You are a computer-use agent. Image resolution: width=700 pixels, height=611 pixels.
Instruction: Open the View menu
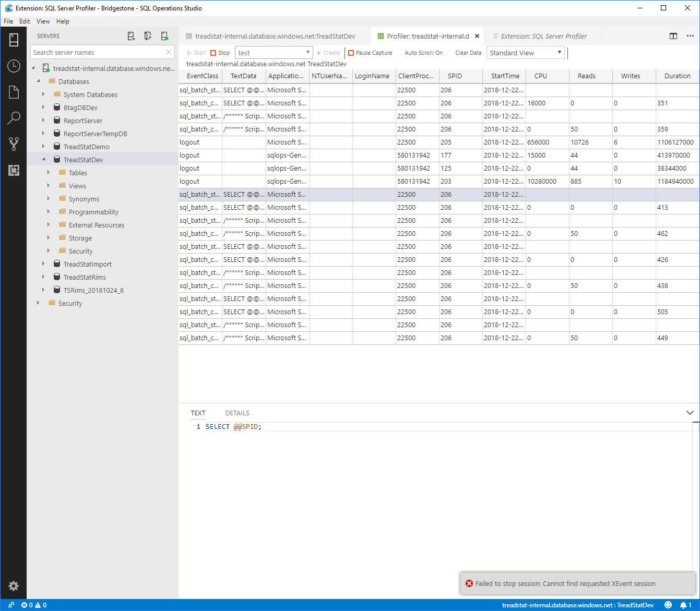tap(43, 21)
